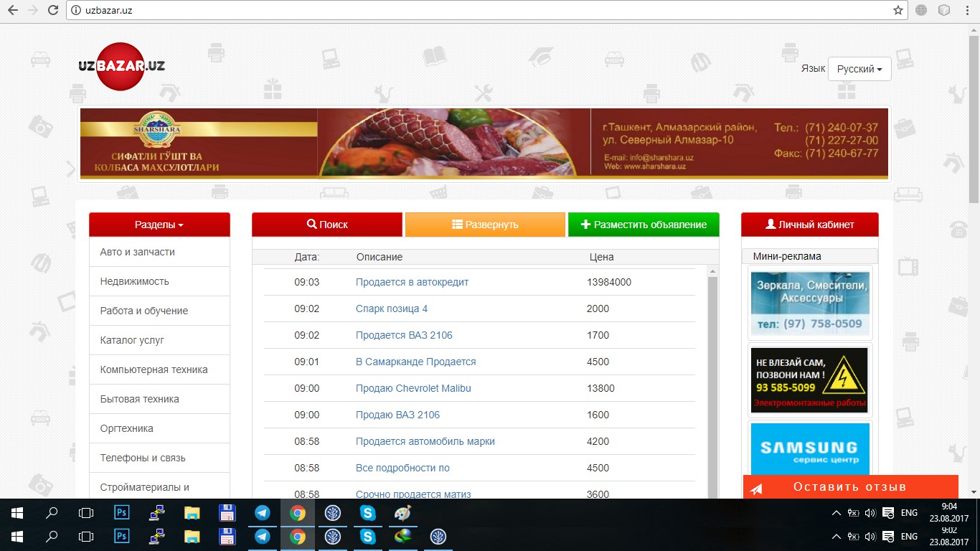
Task: Browse the Телефоны и связь category
Action: pyautogui.click(x=159, y=458)
